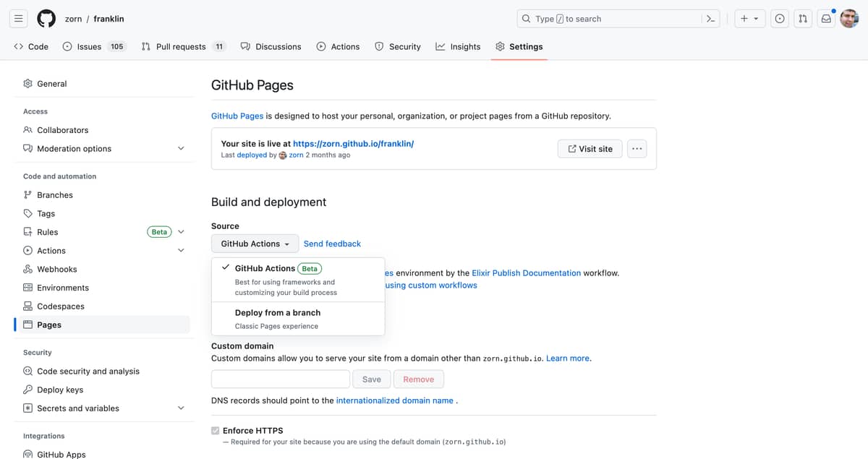Open the Pull requests tab
The image size is (868, 459).
(x=183, y=46)
